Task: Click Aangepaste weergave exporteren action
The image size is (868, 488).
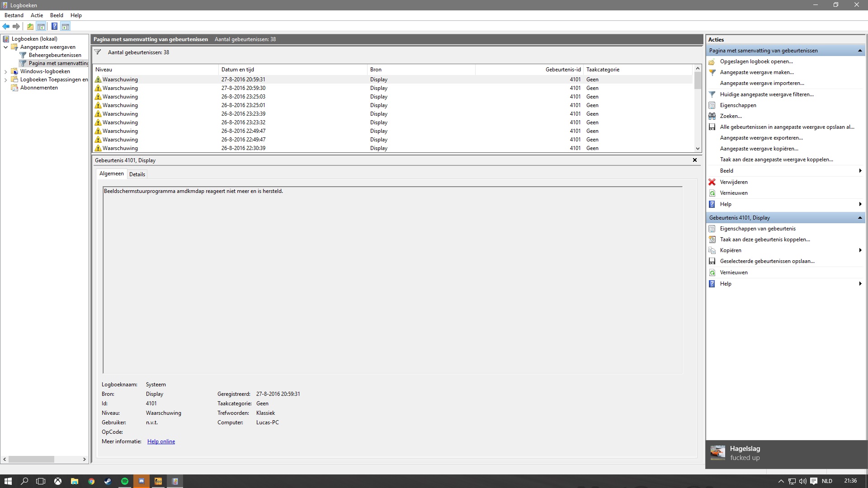Action: click(761, 138)
